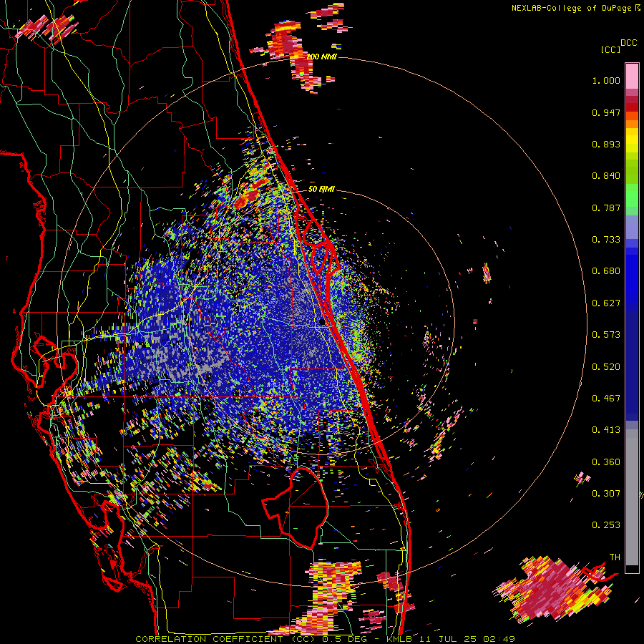The image size is (644, 644).
Task: Pick the lavender segment of the color bar
Action: pyautogui.click(x=632, y=228)
